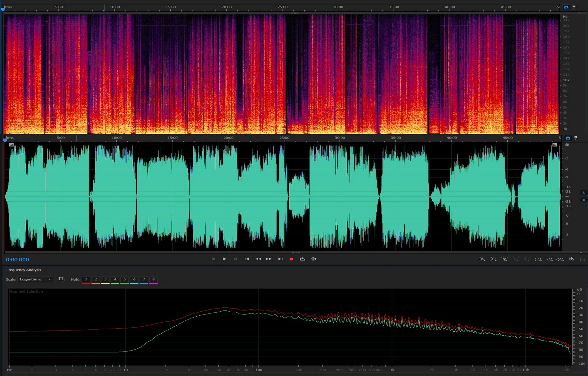Open Frequency Analysis panel menu

pos(46,270)
